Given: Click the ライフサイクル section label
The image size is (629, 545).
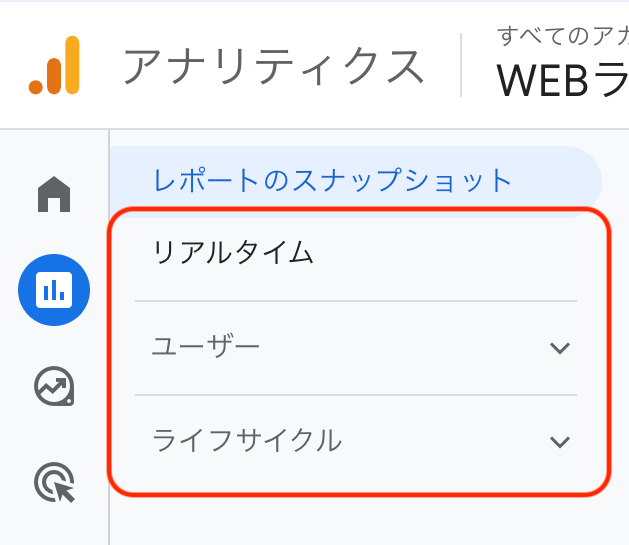Looking at the screenshot, I should (x=247, y=440).
